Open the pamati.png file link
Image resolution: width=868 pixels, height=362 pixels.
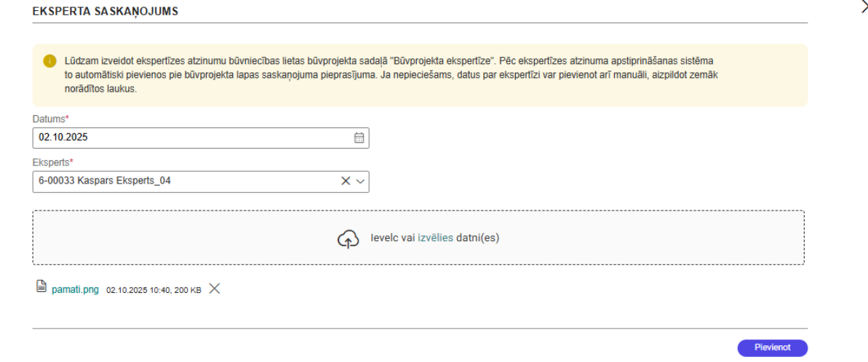pos(75,289)
